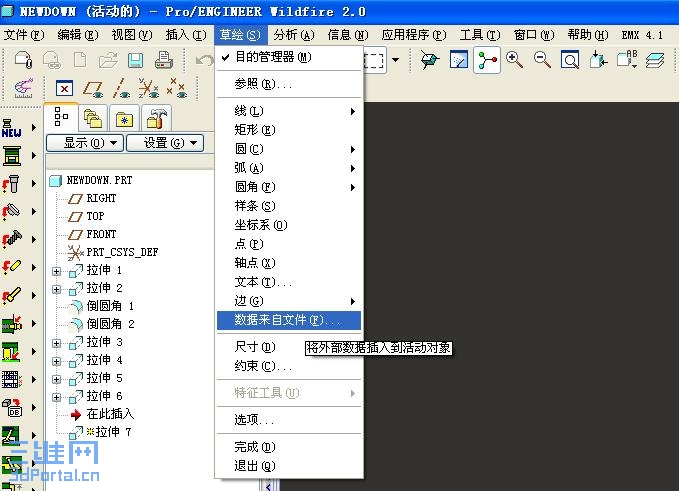Open the hammer connections tab
The width and height of the screenshot is (679, 491).
coord(156,118)
